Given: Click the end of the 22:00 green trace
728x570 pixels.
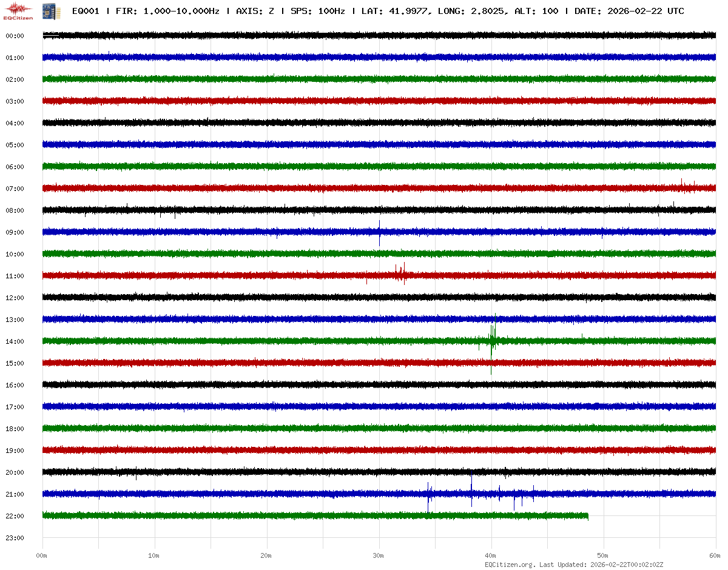Looking at the screenshot, I should point(587,516).
